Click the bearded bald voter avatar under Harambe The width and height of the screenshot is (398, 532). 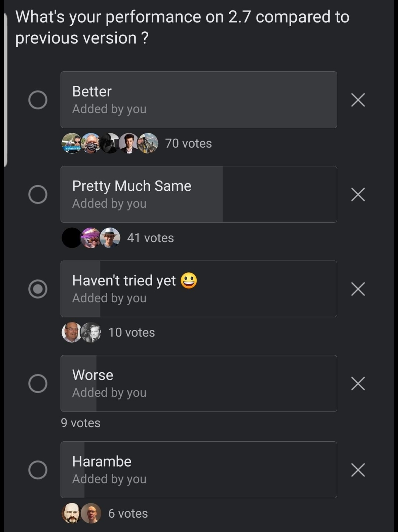(x=71, y=513)
